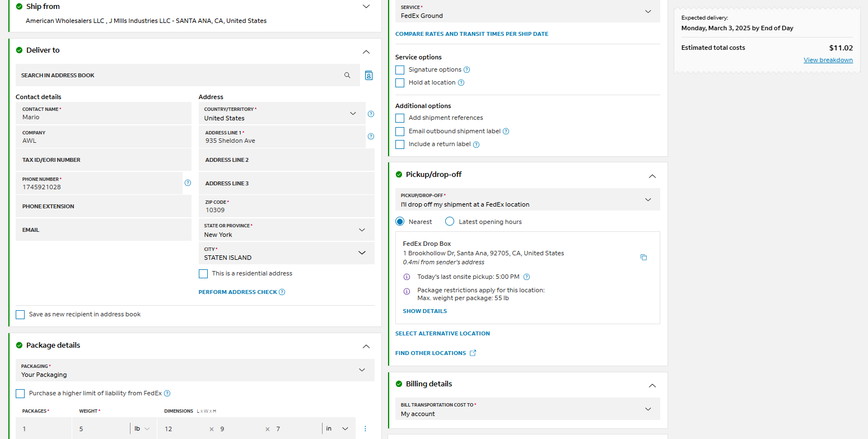Click the Company field
This screenshot has width=868, height=439.
click(104, 137)
